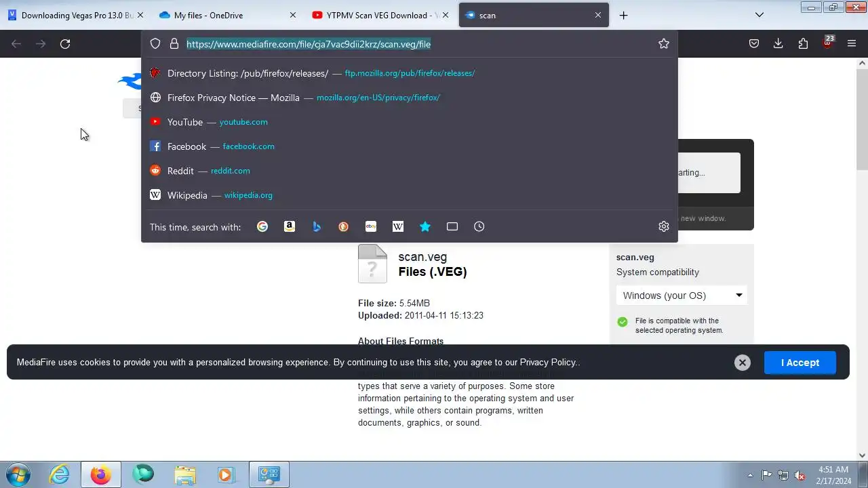Image resolution: width=868 pixels, height=488 pixels.
Task: Choose the Reddit suggestion
Action: (x=410, y=171)
